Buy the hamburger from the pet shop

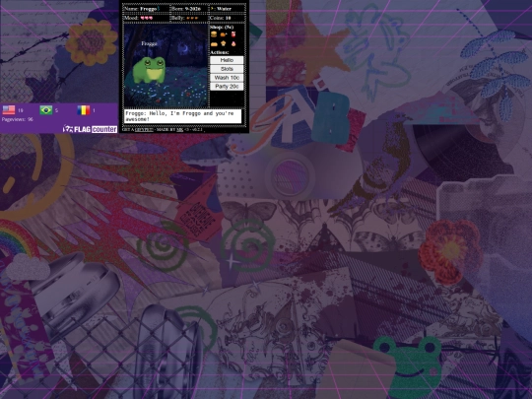point(214,34)
